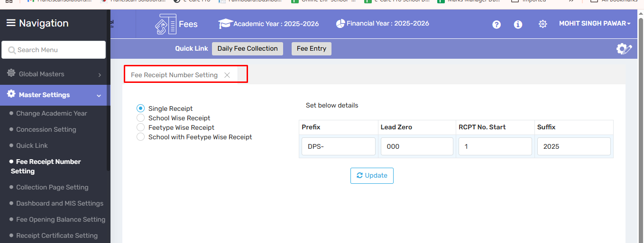This screenshot has width=644, height=243.
Task: Click the Global Masters gear icon
Action: click(x=11, y=74)
